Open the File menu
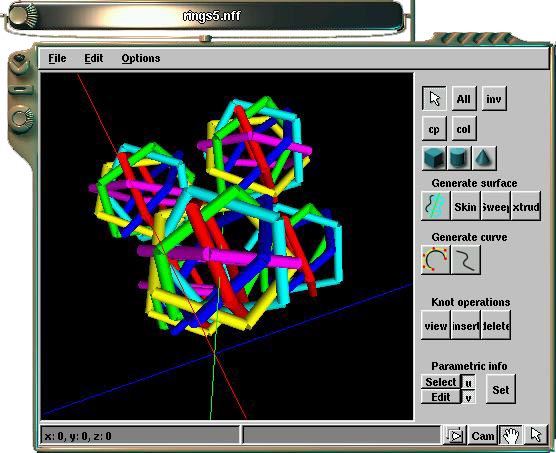 point(57,58)
